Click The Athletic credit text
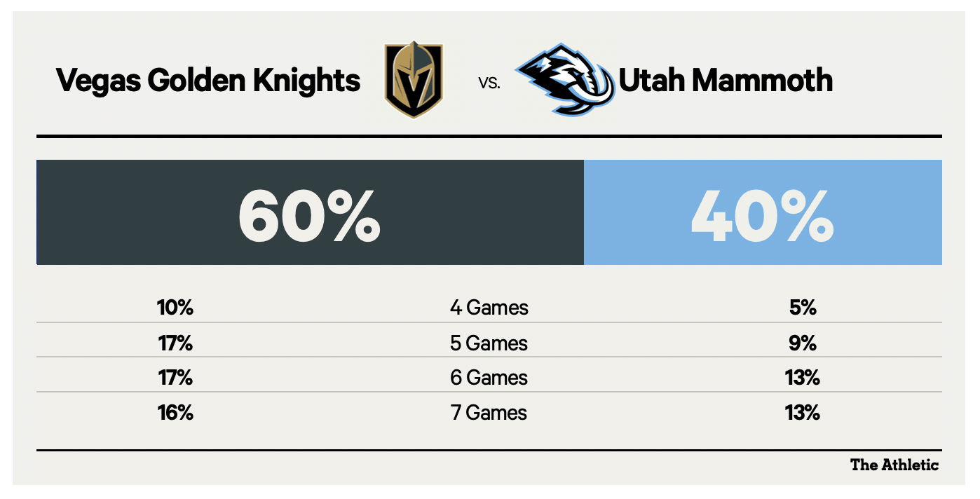Viewport: 980px width, 499px height. click(894, 465)
